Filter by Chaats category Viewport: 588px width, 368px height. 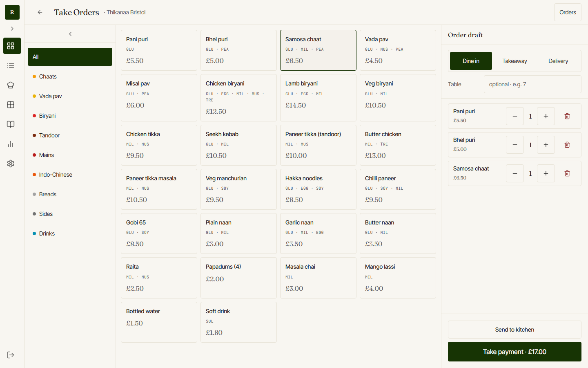(70, 76)
